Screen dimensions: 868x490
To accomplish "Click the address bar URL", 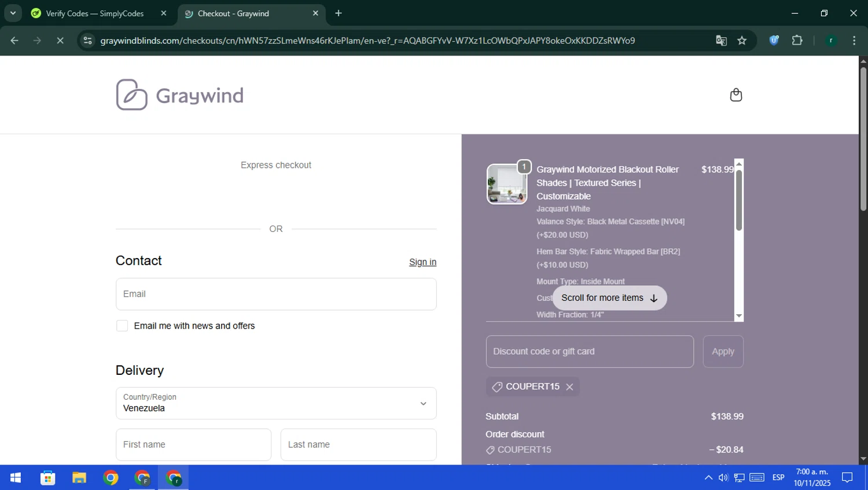I will 367,40.
